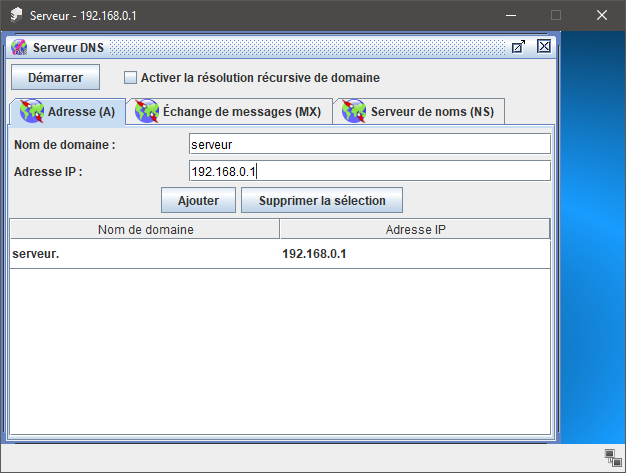Click the Serveur DNS panel title icon
Viewport: 626px width, 473px height.
[x=19, y=47]
